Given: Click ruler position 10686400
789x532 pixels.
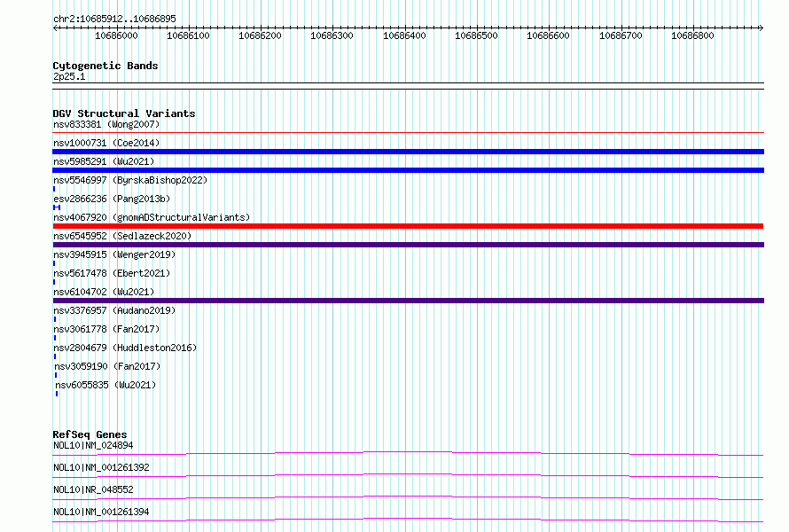Looking at the screenshot, I should coord(404,35).
